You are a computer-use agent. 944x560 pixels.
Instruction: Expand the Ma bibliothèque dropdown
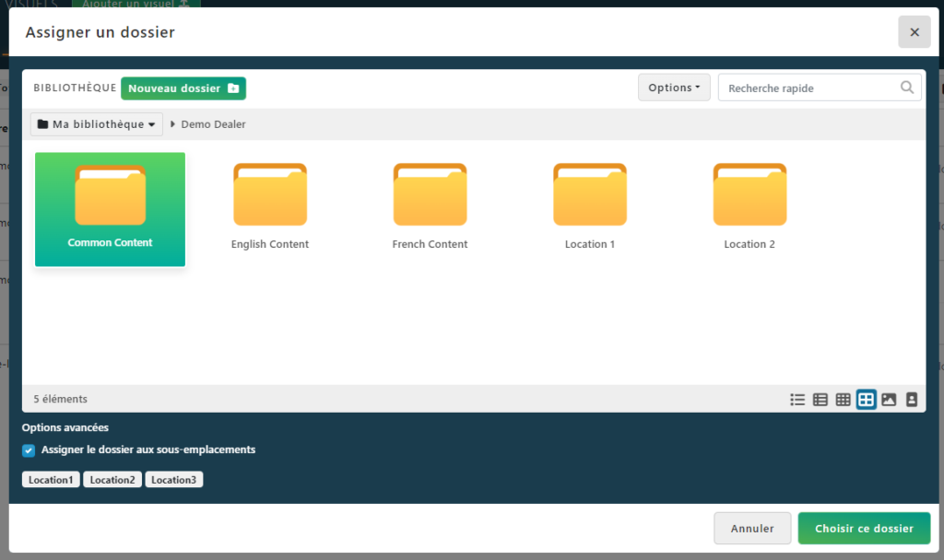pos(97,124)
